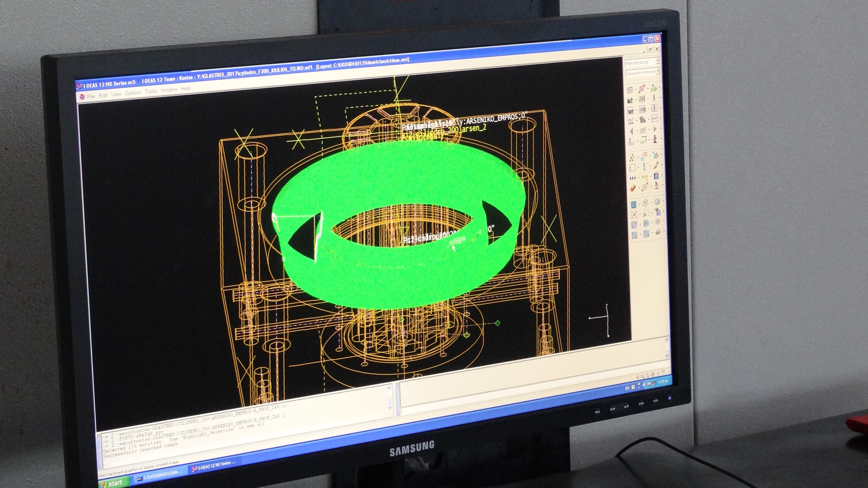868x488 pixels.
Task: Choose the wireframe cube display icon
Action: [646, 203]
